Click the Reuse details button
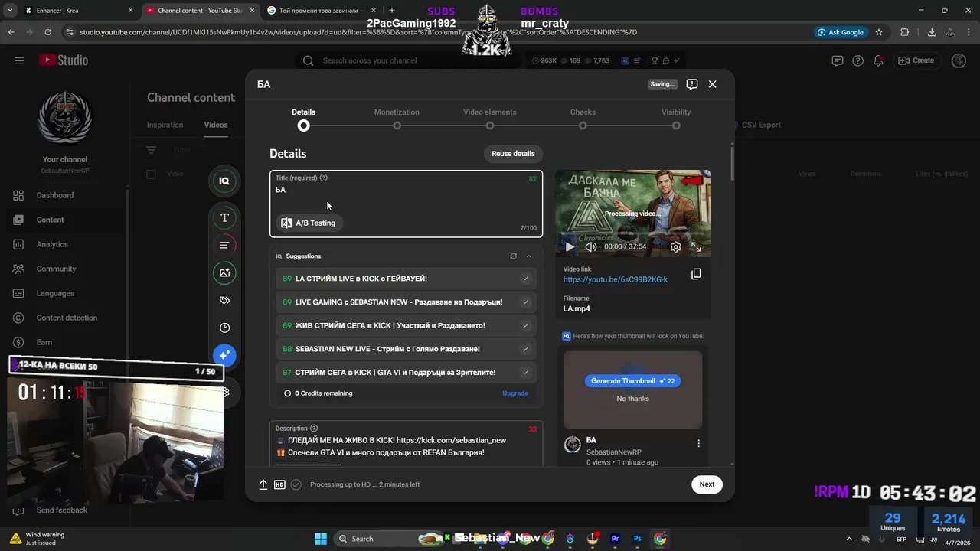 tap(513, 154)
